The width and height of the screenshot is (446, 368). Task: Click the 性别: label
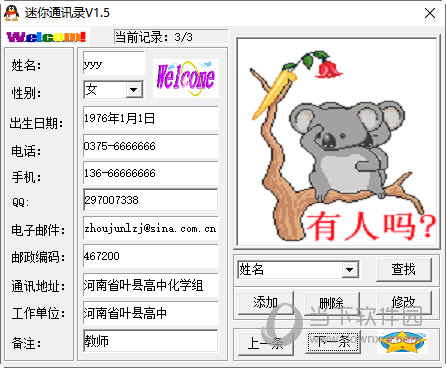coord(26,93)
